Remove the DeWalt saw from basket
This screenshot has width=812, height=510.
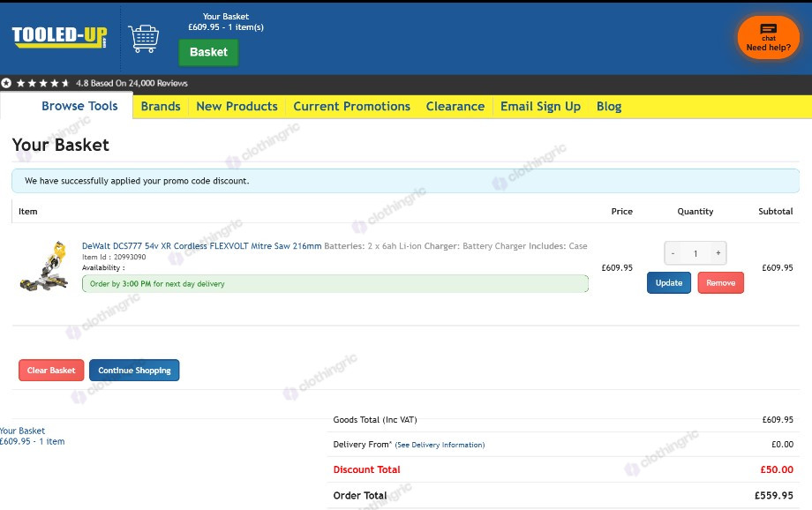720,282
